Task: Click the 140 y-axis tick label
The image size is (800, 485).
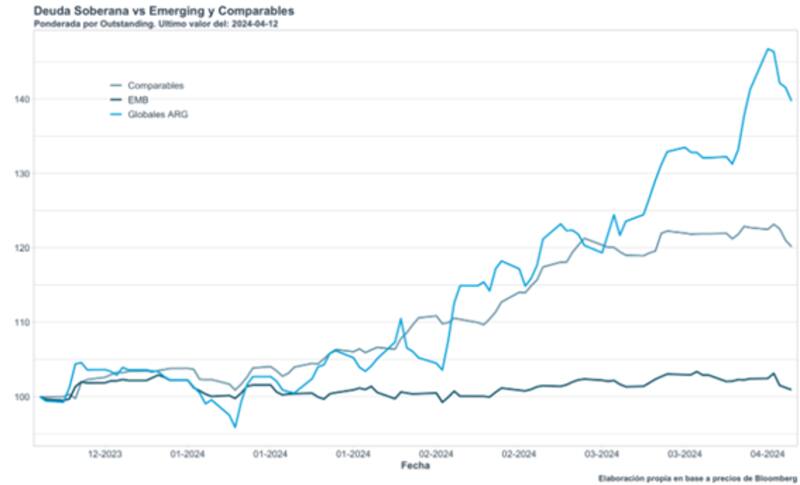Action: (22, 100)
